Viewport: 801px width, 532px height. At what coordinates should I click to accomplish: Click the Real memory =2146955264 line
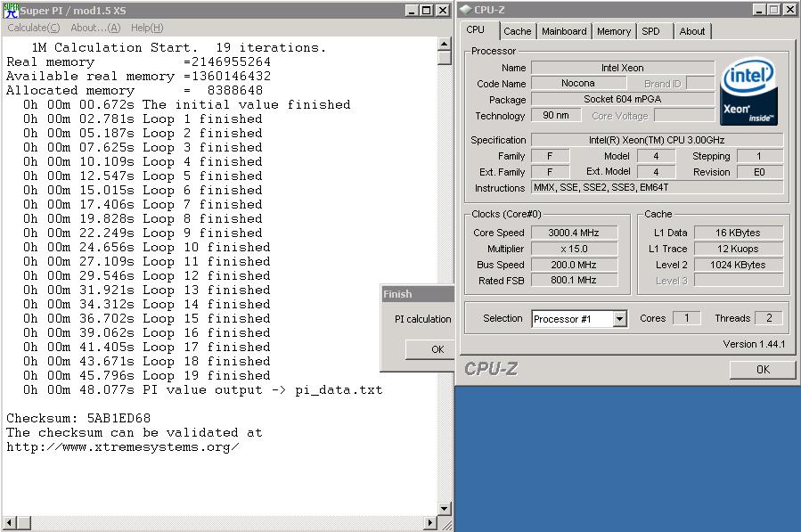coord(138,61)
